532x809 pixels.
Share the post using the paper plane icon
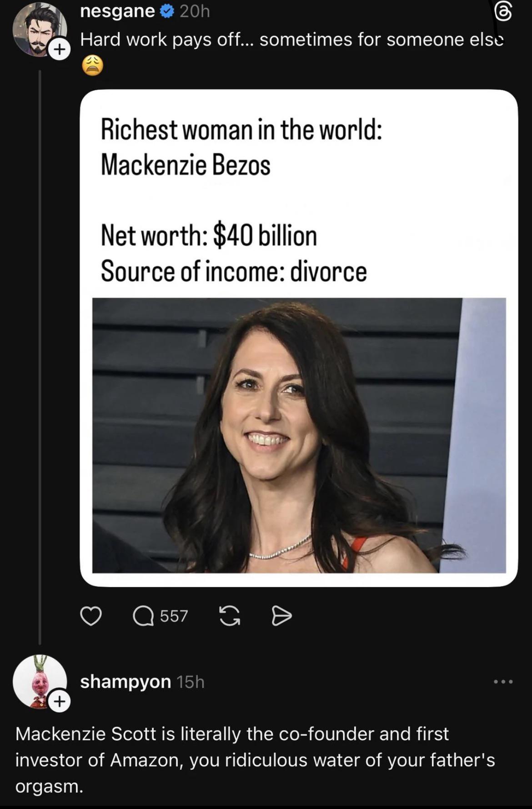(x=281, y=616)
